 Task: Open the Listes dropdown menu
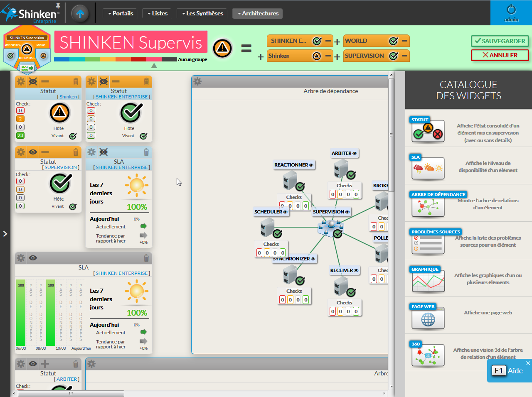tap(157, 14)
